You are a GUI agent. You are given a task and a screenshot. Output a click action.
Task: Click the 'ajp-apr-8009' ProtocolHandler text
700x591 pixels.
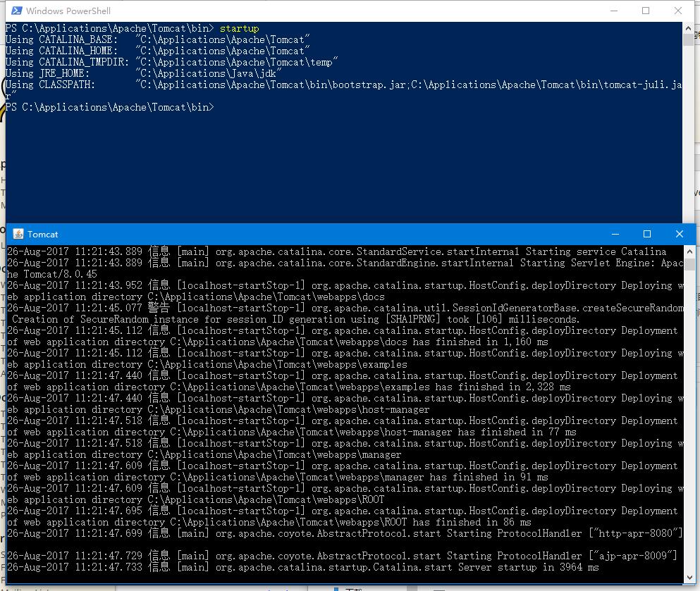633,556
